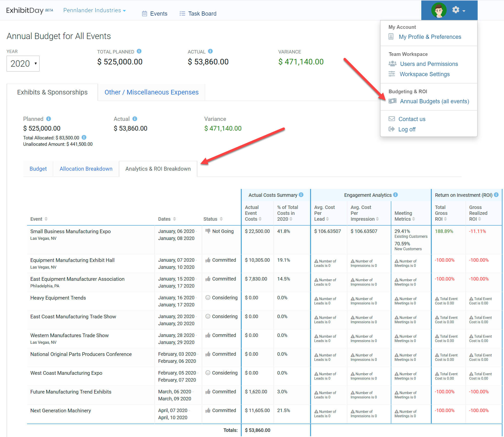Go to Users and Permissions
Screen dimensions: 504x437
429,64
